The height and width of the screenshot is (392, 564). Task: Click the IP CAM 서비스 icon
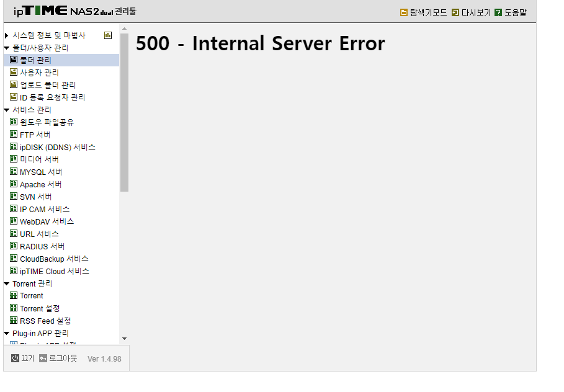click(x=14, y=208)
